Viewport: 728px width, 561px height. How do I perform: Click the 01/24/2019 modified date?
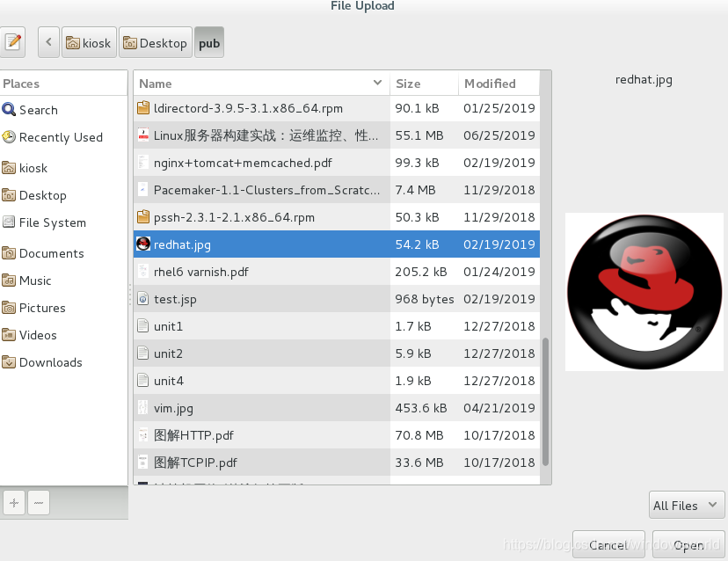[x=499, y=272]
